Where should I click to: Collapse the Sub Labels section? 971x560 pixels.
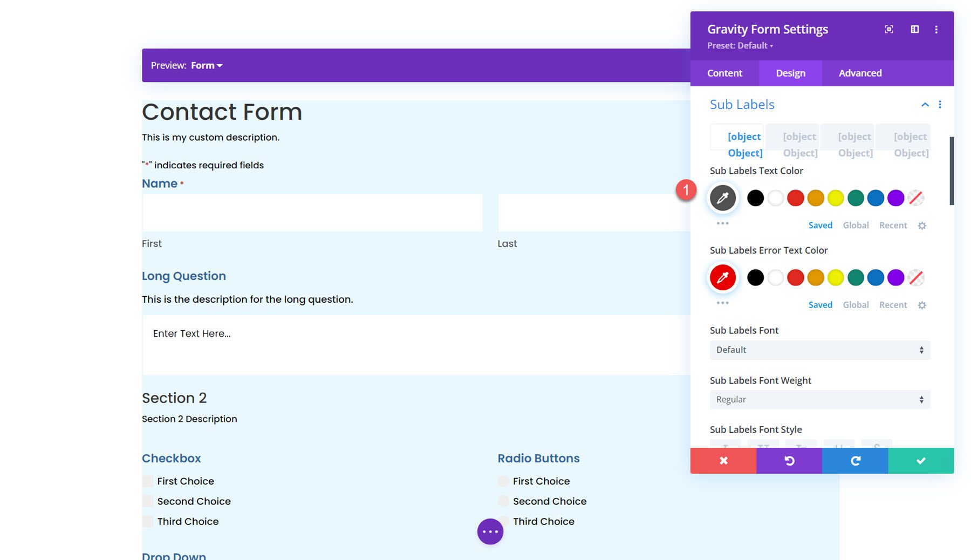tap(925, 105)
